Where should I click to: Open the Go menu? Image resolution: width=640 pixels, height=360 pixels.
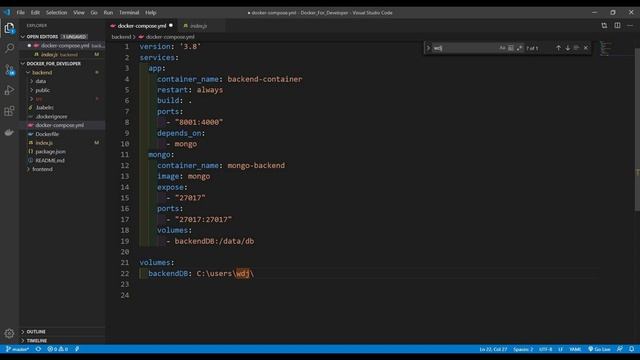pos(94,12)
